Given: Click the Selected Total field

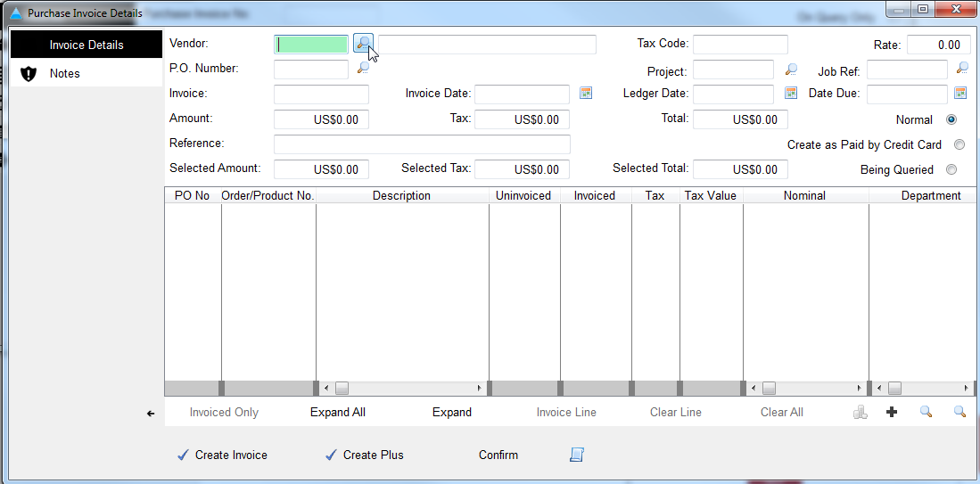Looking at the screenshot, I should click(740, 169).
